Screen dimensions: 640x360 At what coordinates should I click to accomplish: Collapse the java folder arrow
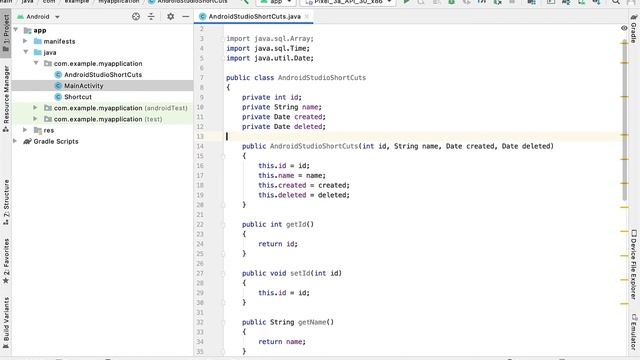click(26, 52)
